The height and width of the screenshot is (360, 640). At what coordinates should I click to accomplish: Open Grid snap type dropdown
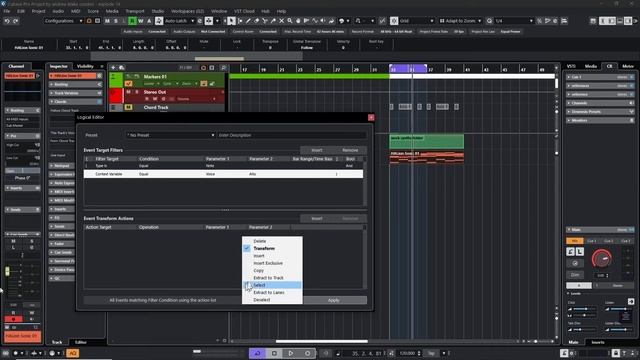point(416,21)
